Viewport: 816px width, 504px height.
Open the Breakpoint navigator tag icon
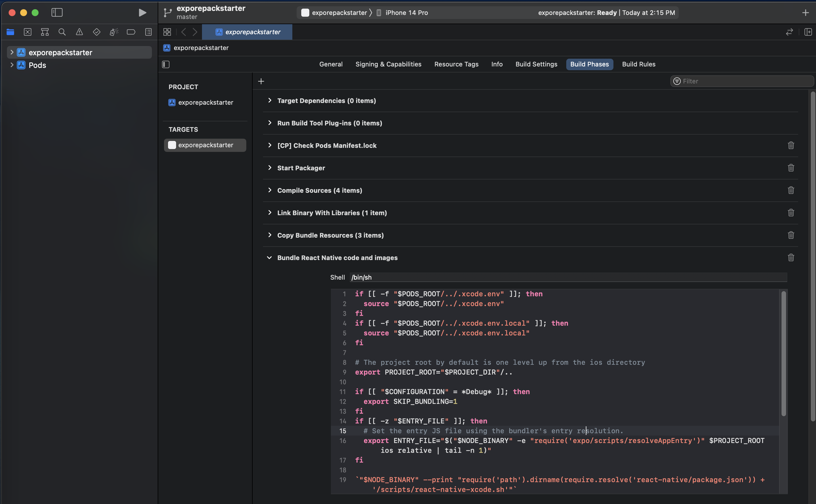[x=131, y=32]
